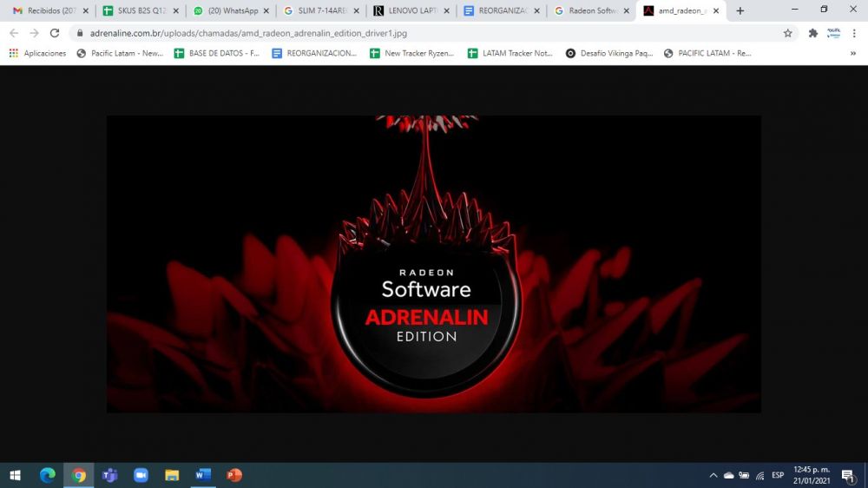Open the Chrome extensions puzzle icon
The height and width of the screenshot is (488, 868).
point(812,33)
